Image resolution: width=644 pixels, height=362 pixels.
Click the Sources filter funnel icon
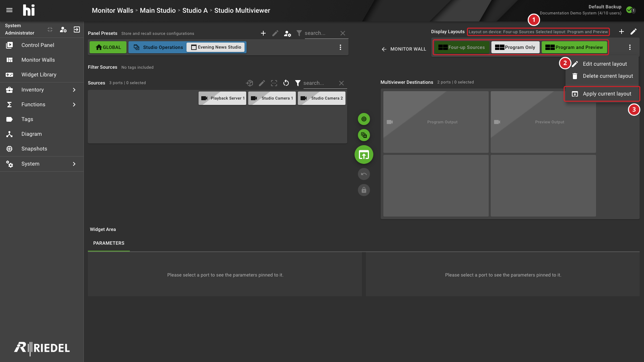pyautogui.click(x=298, y=83)
